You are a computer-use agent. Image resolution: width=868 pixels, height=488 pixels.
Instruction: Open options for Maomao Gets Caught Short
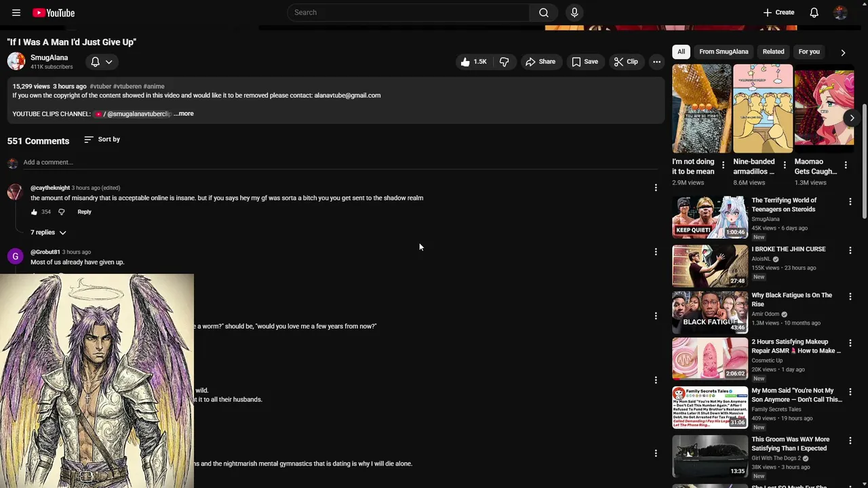(846, 165)
